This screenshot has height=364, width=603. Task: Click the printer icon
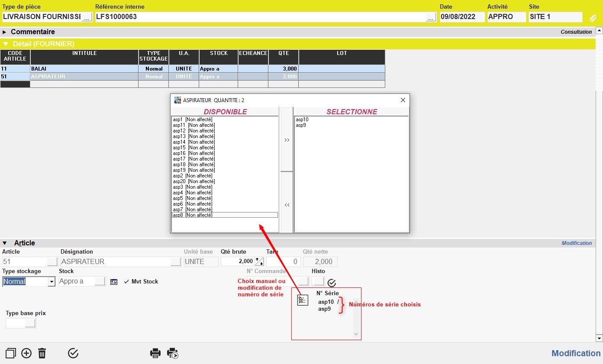(155, 353)
